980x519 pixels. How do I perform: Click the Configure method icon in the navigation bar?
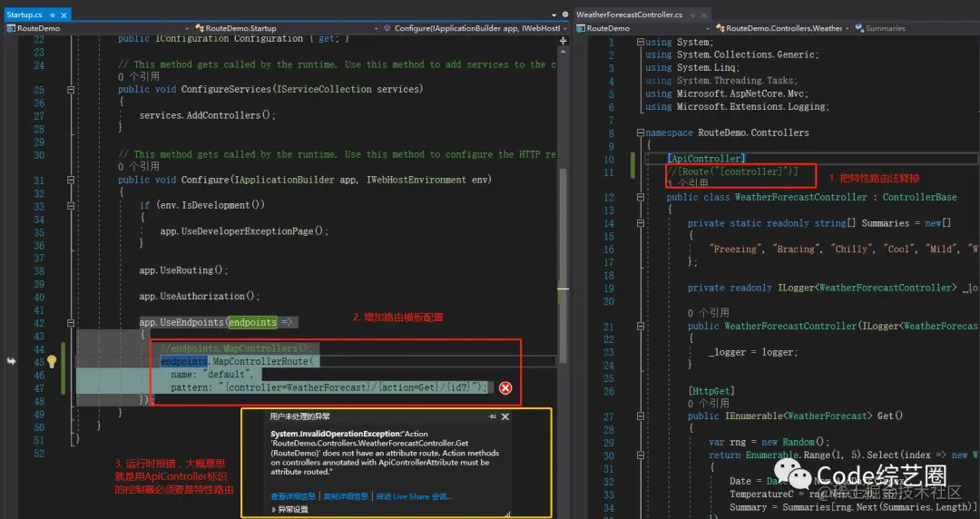[x=387, y=28]
